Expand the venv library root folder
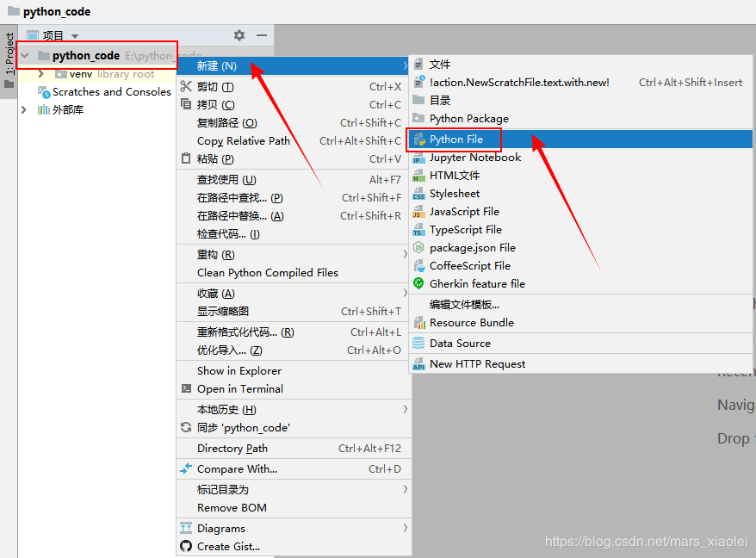756x558 pixels. (x=41, y=74)
